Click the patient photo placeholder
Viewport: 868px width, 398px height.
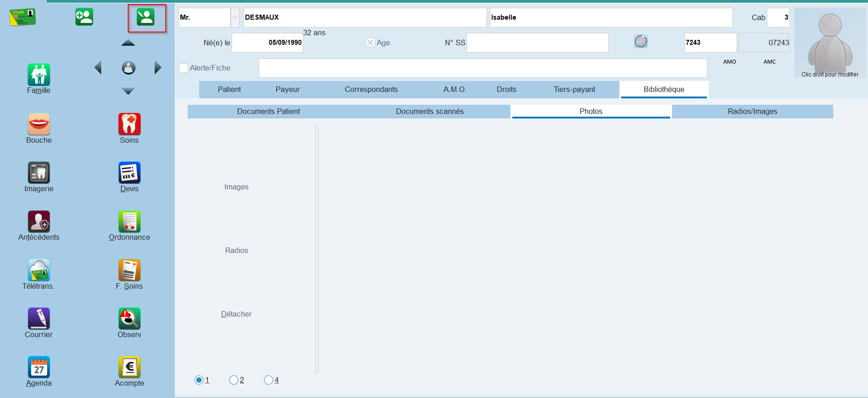[x=830, y=43]
